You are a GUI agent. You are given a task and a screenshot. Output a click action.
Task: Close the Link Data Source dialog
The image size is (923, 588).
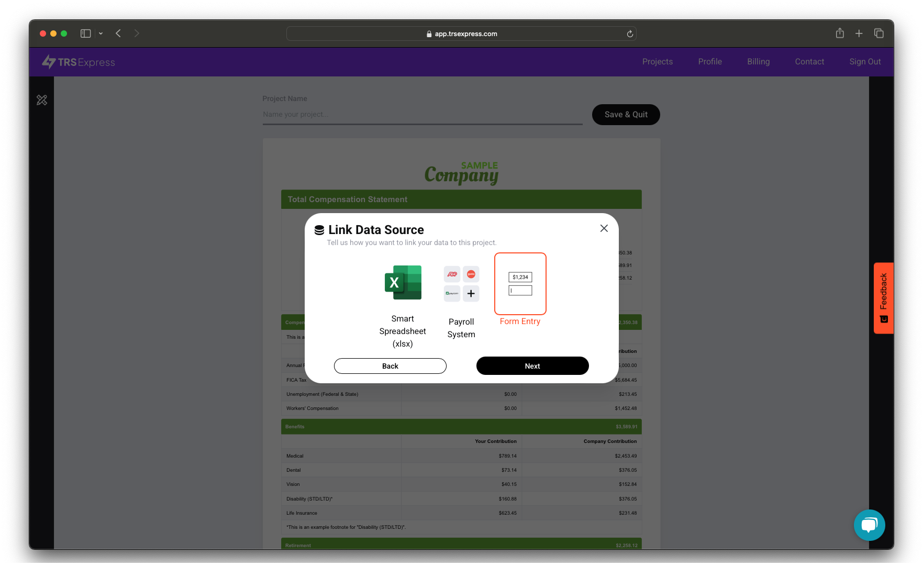(604, 228)
